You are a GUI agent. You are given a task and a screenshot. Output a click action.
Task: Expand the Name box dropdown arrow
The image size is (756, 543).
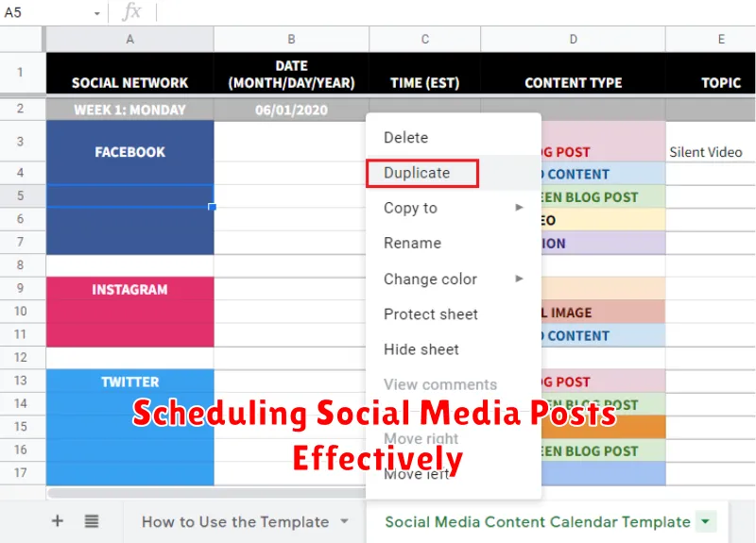pyautogui.click(x=97, y=13)
